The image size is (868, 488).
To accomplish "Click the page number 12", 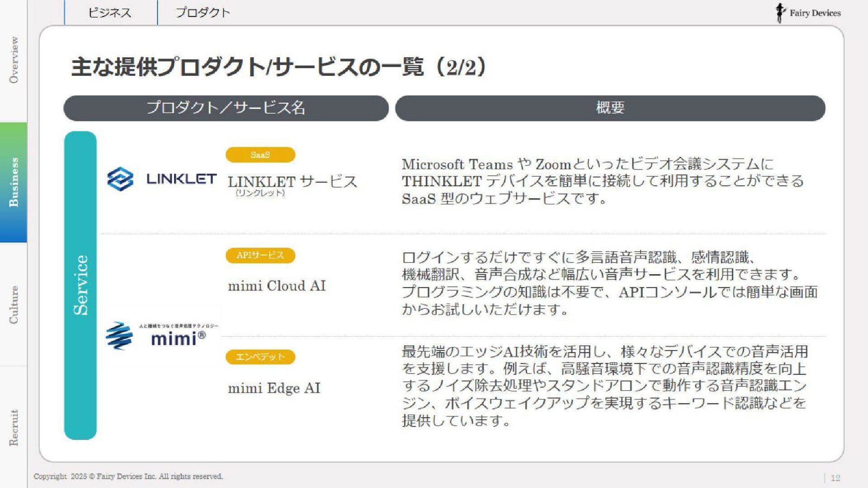I will [835, 478].
